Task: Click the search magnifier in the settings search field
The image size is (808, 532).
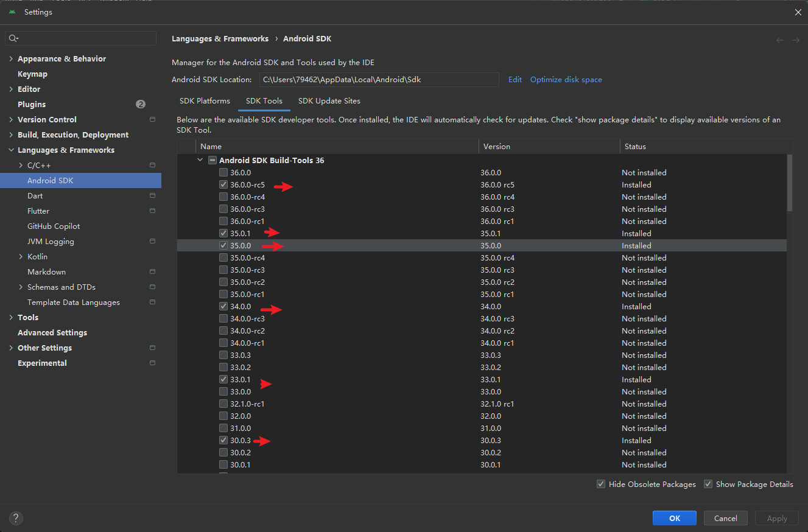Action: 13,38
